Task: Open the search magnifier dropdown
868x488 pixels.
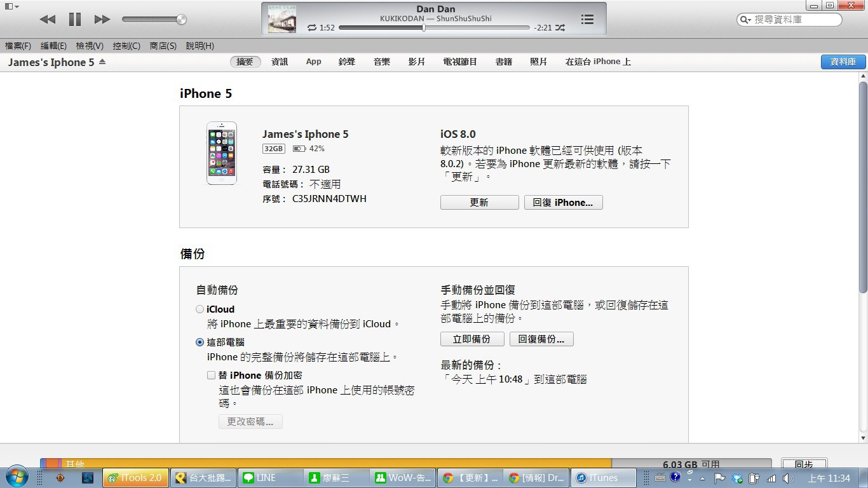Action: point(745,20)
